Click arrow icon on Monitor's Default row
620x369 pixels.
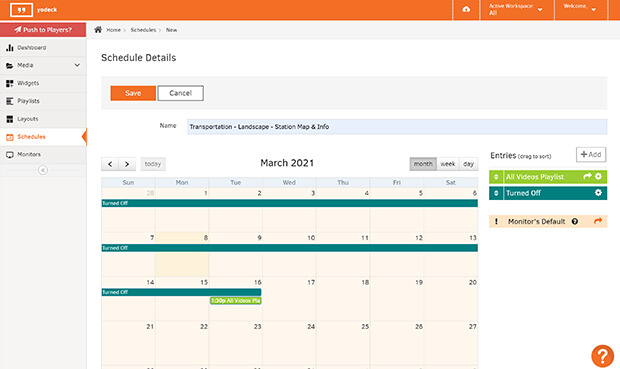coord(598,221)
